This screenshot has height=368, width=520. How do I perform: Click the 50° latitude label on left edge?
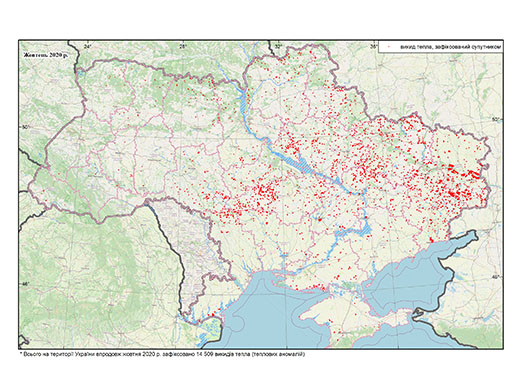(26, 127)
